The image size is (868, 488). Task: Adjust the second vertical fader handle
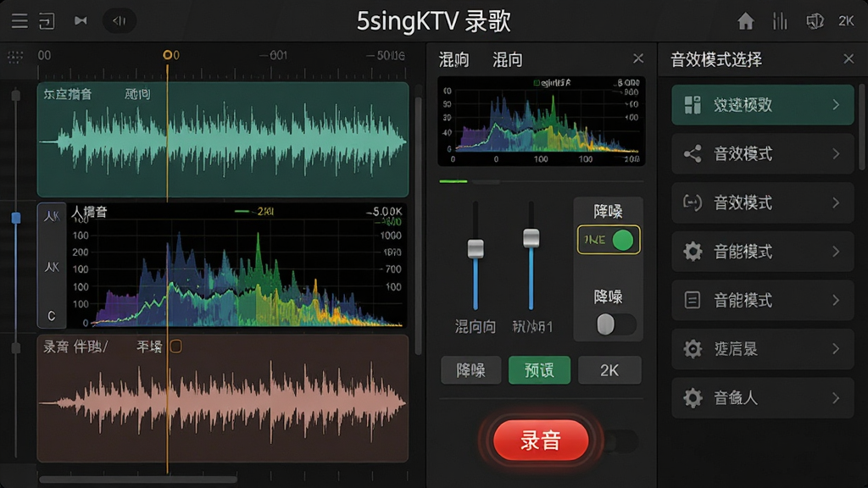pos(531,238)
